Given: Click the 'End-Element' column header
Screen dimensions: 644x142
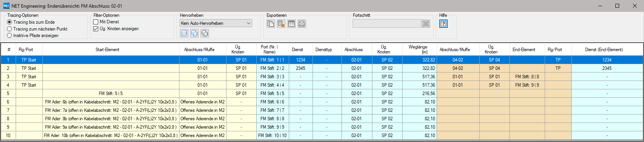Looking at the screenshot, I should tap(527, 50).
